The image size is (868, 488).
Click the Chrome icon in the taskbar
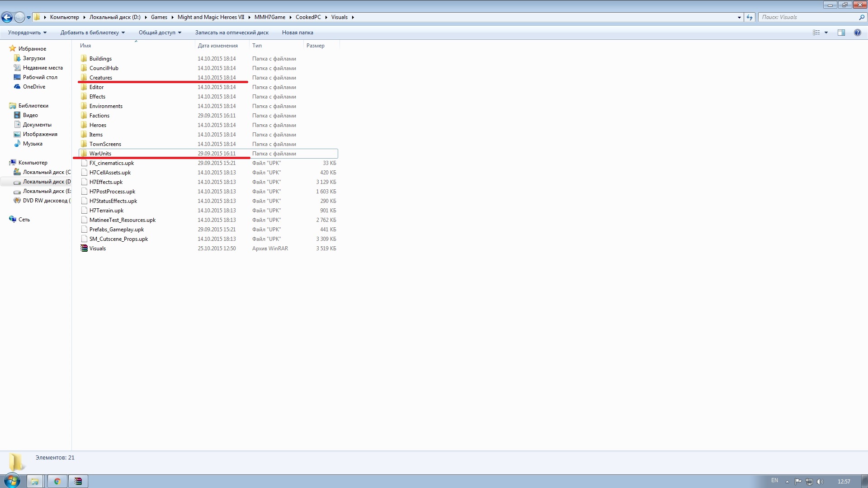pyautogui.click(x=57, y=481)
